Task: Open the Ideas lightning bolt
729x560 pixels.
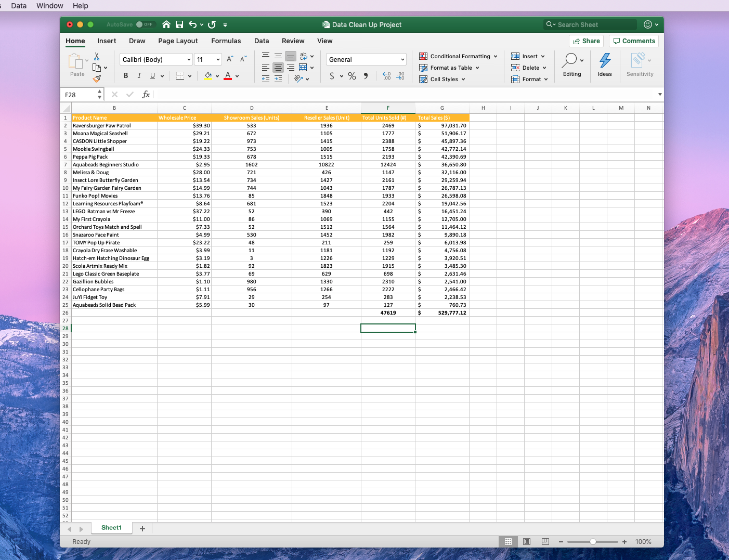Action: (605, 64)
